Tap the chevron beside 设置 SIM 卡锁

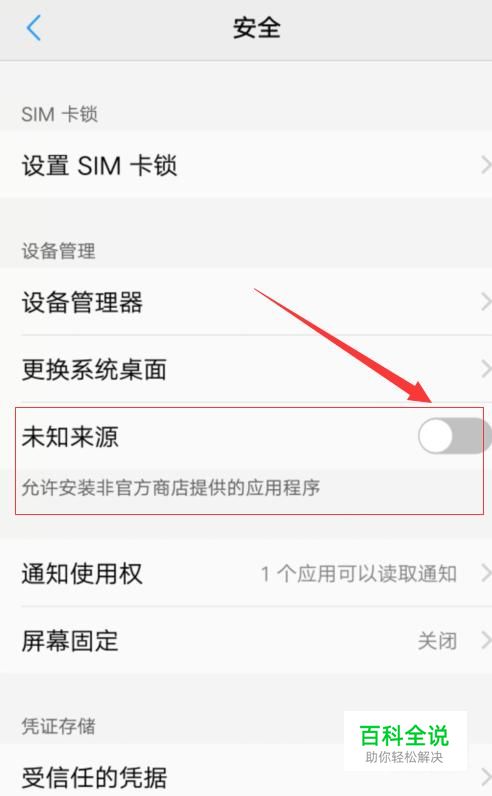pyautogui.click(x=486, y=165)
